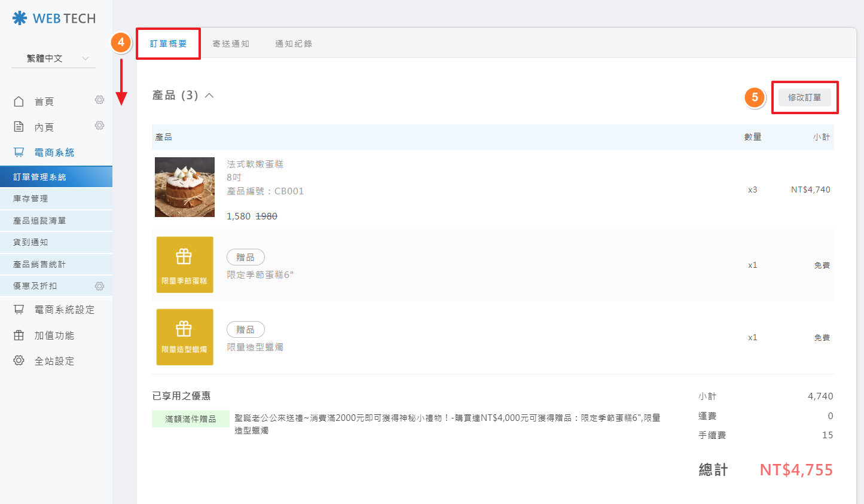Collapse the 產品 (3) section chevron
Viewport: 864px width, 504px height.
[x=209, y=96]
